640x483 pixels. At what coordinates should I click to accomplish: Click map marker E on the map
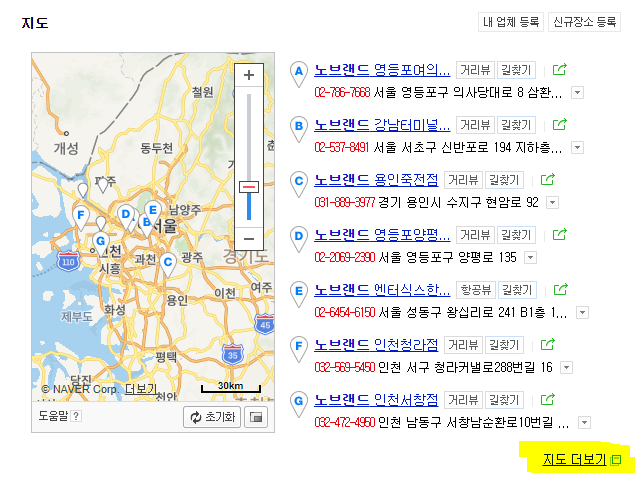pyautogui.click(x=153, y=212)
